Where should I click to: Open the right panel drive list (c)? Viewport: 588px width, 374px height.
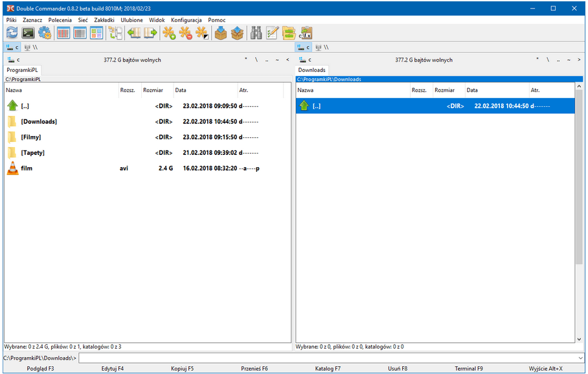pos(305,60)
